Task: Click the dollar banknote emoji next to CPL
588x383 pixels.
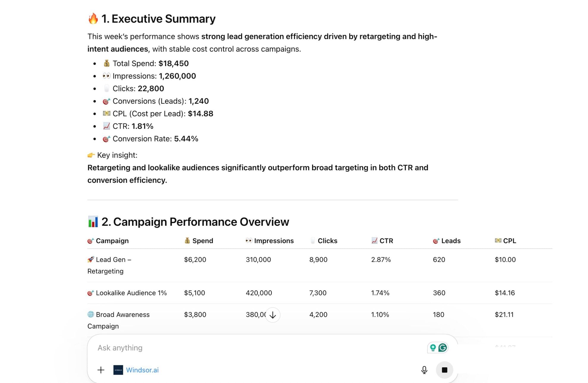Action: pyautogui.click(x=106, y=113)
